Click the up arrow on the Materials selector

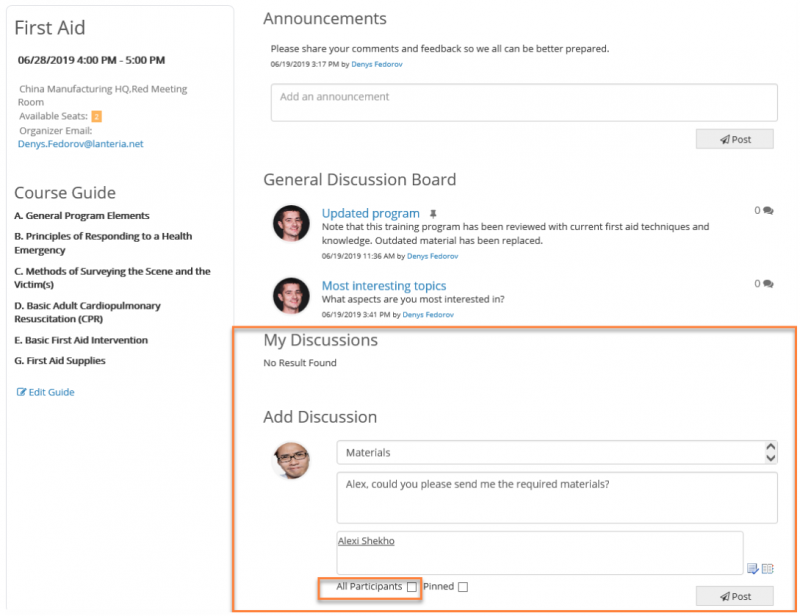click(770, 447)
